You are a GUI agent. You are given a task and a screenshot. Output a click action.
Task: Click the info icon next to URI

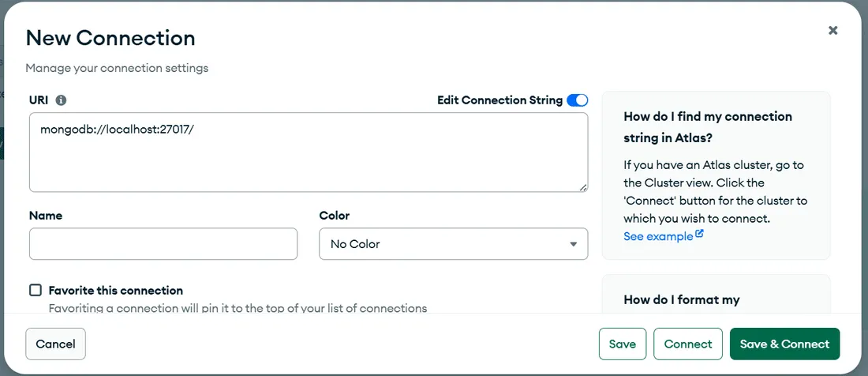pyautogui.click(x=61, y=100)
